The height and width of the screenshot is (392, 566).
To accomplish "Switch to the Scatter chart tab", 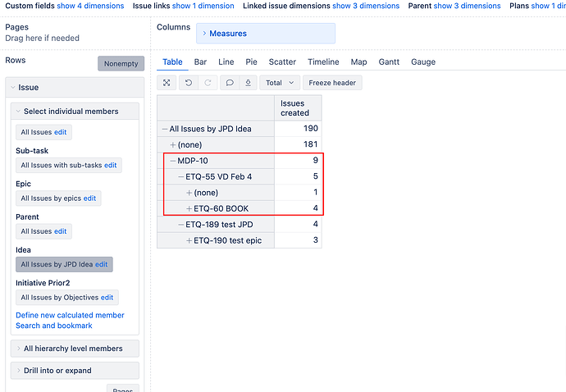I will click(282, 62).
